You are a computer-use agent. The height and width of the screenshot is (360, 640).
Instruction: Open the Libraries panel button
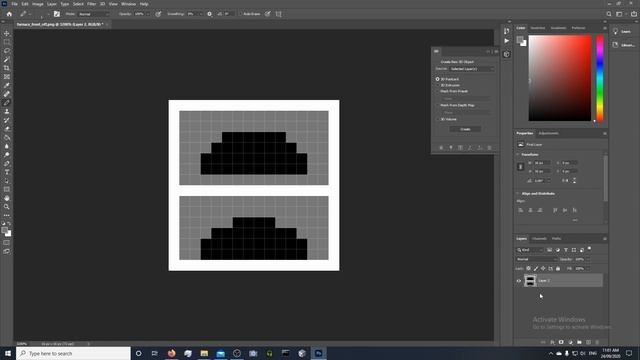pyautogui.click(x=623, y=45)
